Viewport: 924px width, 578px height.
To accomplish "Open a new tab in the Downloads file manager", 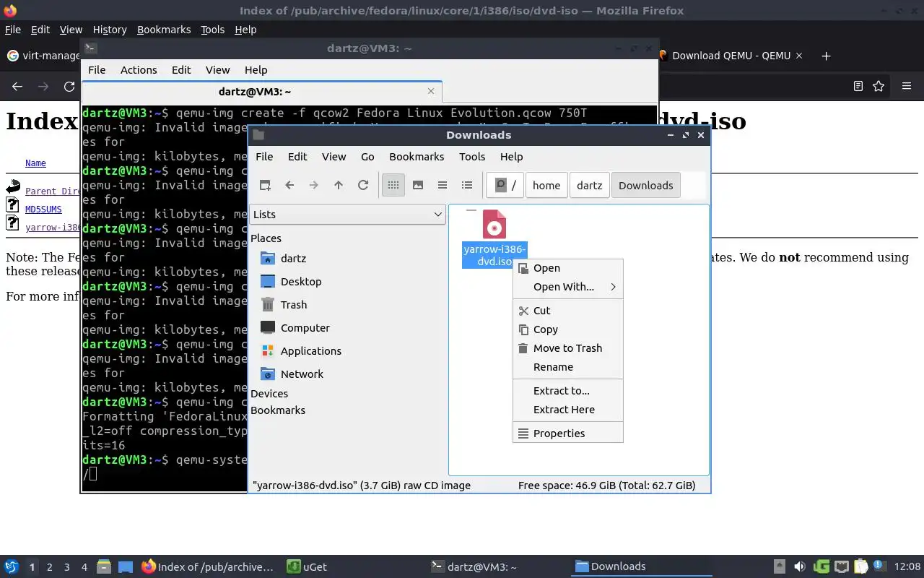I will coord(265,185).
